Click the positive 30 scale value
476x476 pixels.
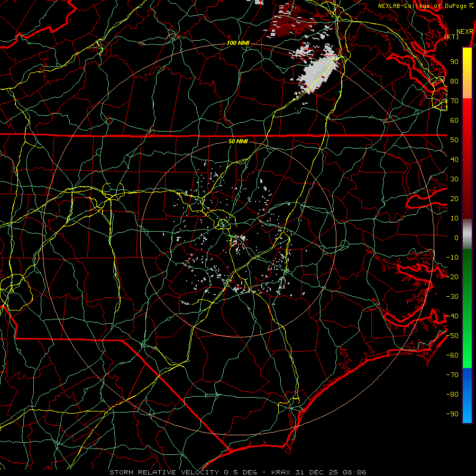tap(454, 179)
